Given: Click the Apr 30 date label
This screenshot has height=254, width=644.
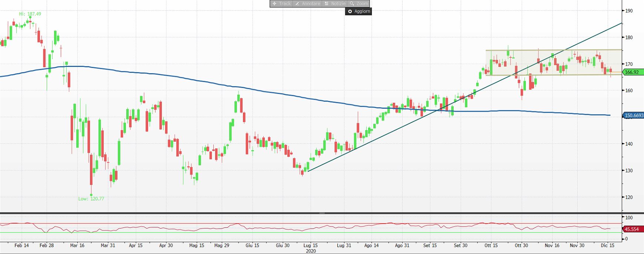Looking at the screenshot, I should [166, 245].
